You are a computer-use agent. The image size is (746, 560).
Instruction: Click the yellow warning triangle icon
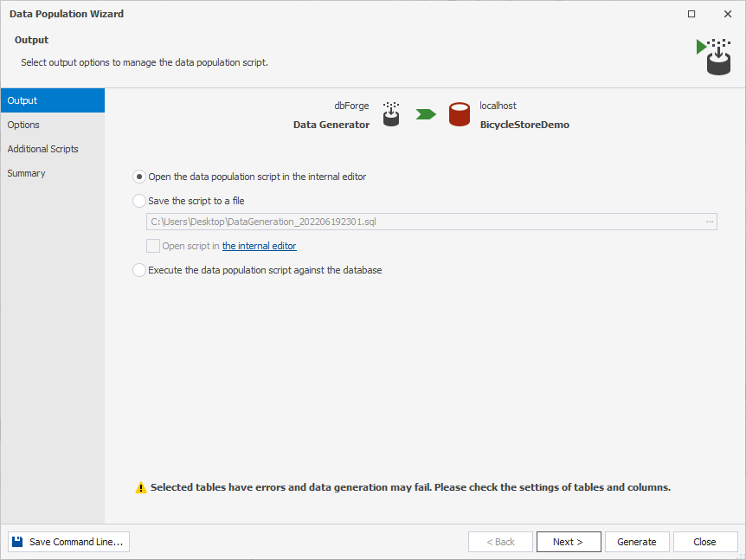tap(141, 487)
